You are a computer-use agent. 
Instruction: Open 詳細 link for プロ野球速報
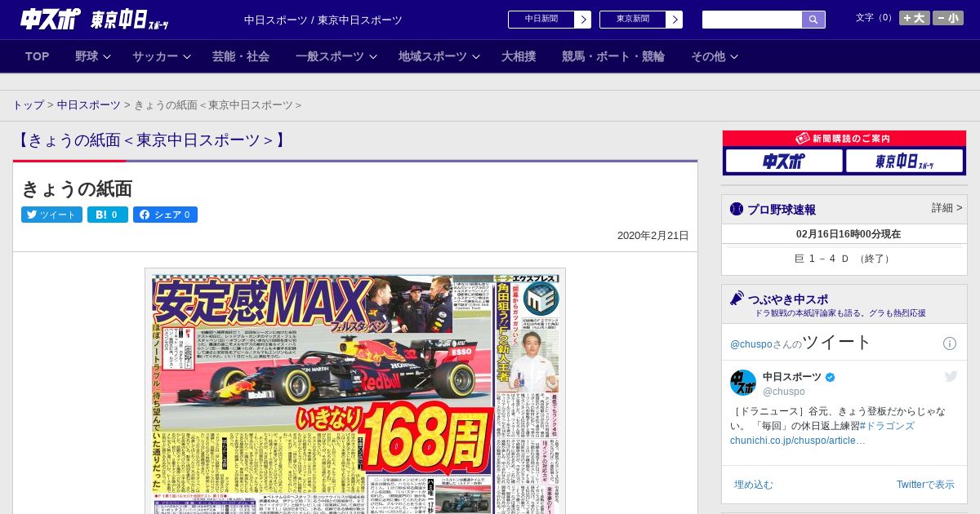click(947, 208)
